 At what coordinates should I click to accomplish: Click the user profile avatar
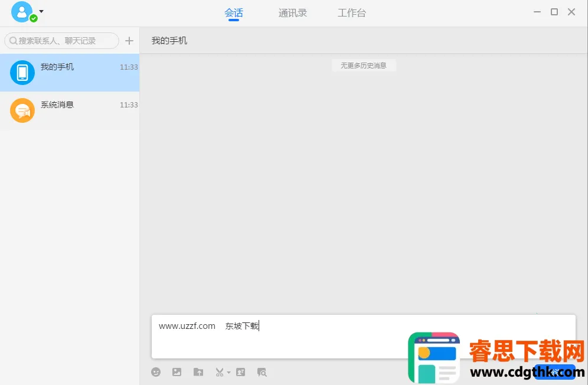[x=22, y=11]
